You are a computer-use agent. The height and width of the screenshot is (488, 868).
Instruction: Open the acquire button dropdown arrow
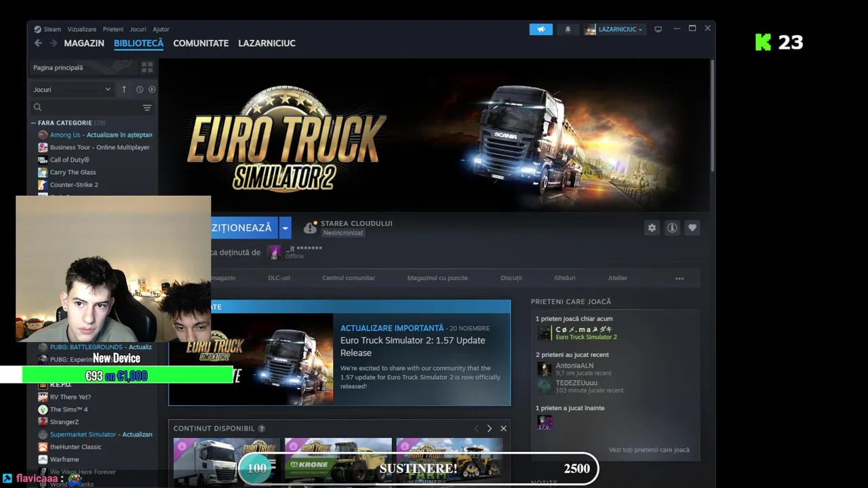pyautogui.click(x=285, y=228)
